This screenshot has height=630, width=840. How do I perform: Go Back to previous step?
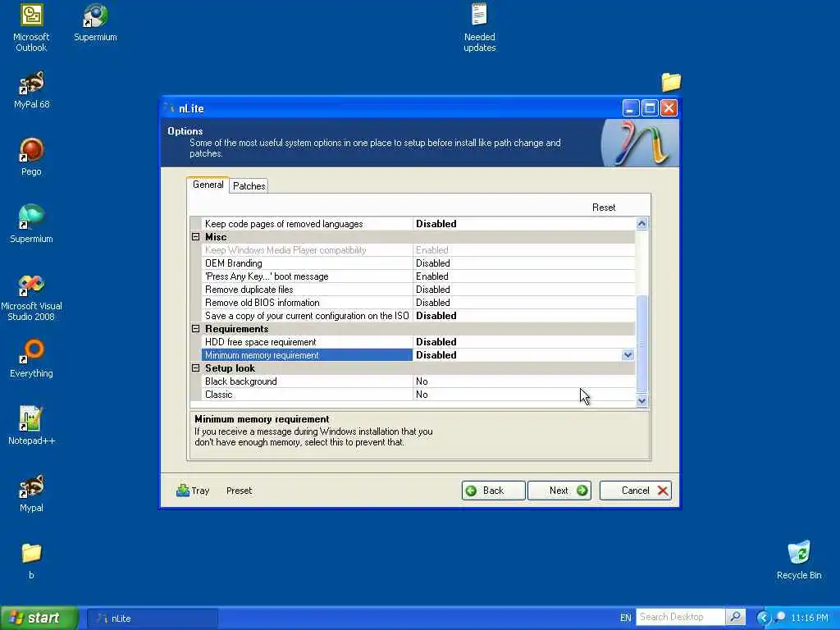coord(493,491)
